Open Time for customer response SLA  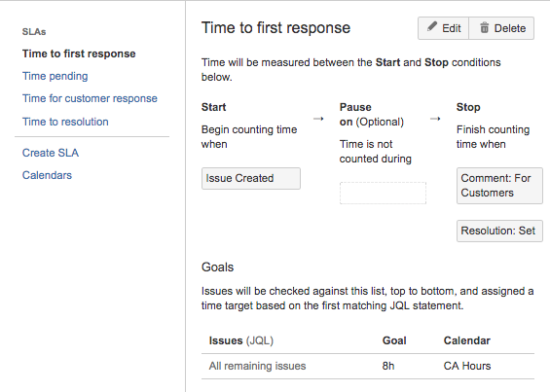[90, 98]
